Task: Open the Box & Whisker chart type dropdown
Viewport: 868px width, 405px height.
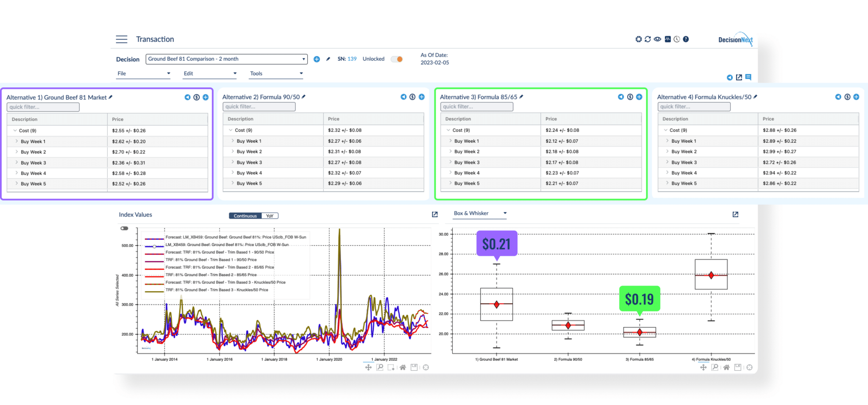Action: 480,214
